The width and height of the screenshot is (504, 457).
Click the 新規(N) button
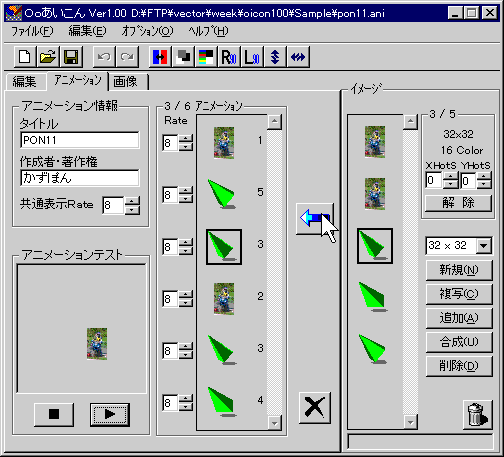tap(459, 270)
